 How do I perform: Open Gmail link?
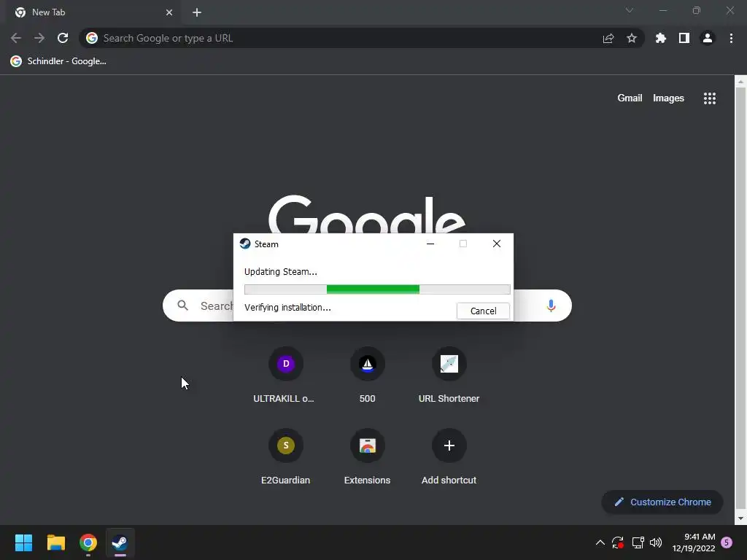(630, 98)
